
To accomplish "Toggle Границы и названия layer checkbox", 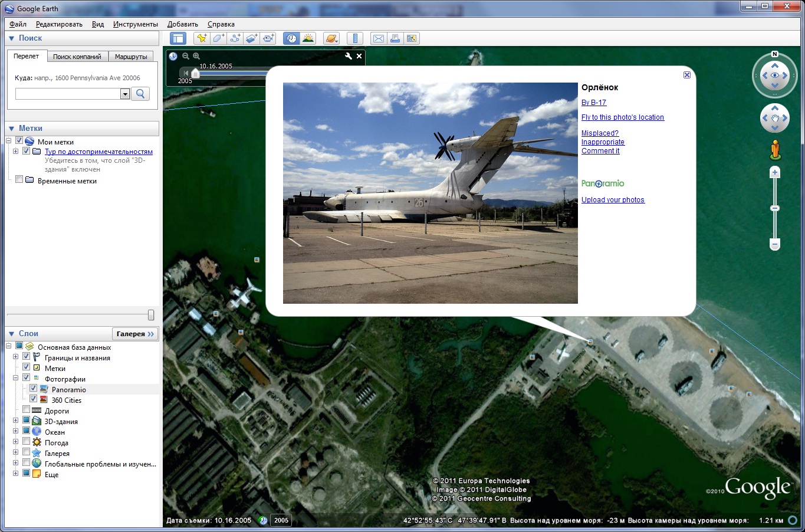I will (26, 357).
